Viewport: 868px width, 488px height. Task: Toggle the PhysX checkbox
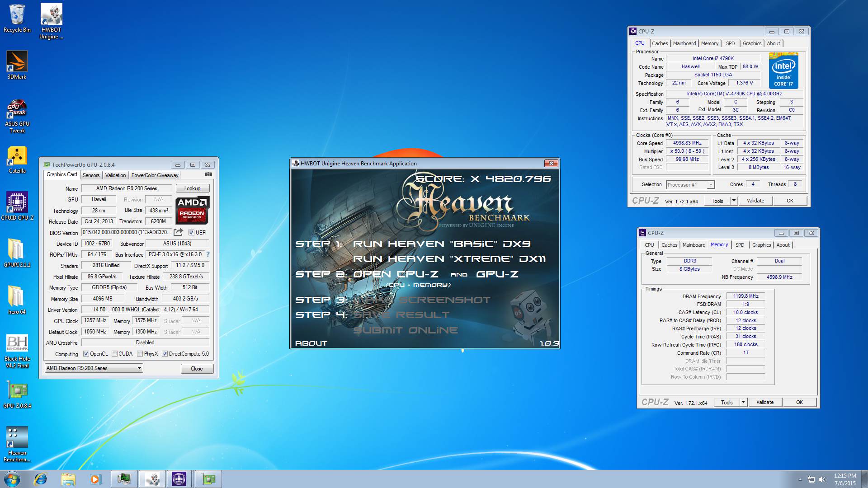(140, 354)
